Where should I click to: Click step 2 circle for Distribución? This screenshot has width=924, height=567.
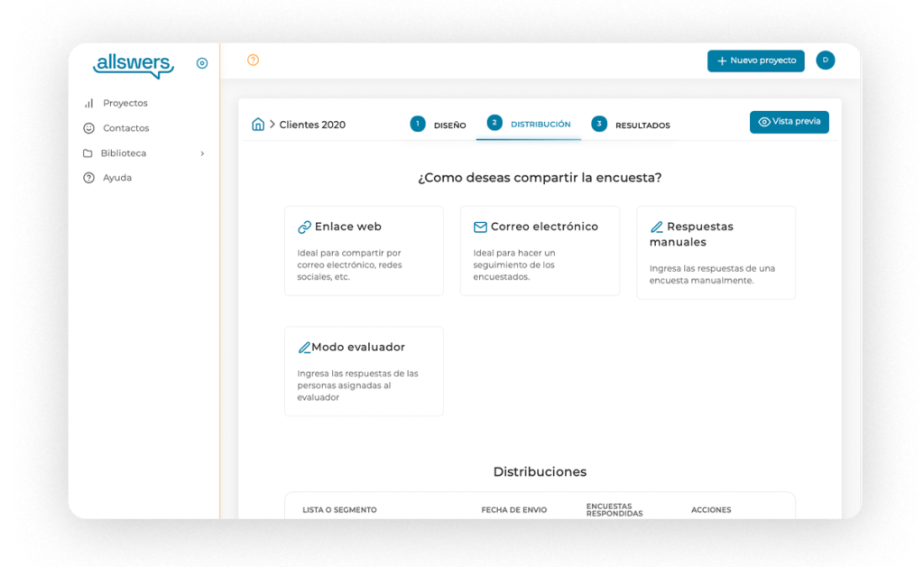pos(494,123)
